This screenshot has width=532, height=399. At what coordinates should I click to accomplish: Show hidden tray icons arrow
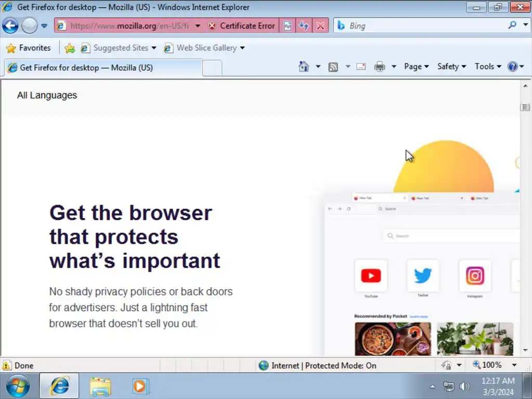pos(432,387)
